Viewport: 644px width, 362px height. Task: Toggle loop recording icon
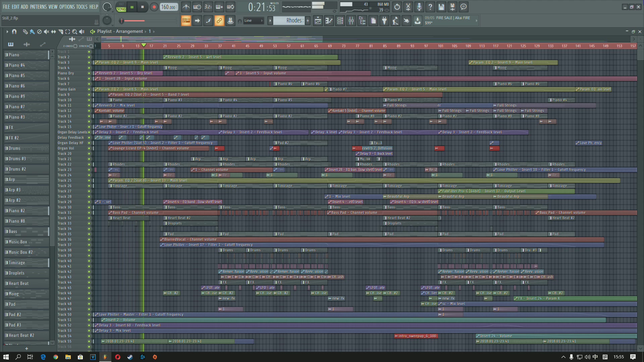click(x=230, y=7)
